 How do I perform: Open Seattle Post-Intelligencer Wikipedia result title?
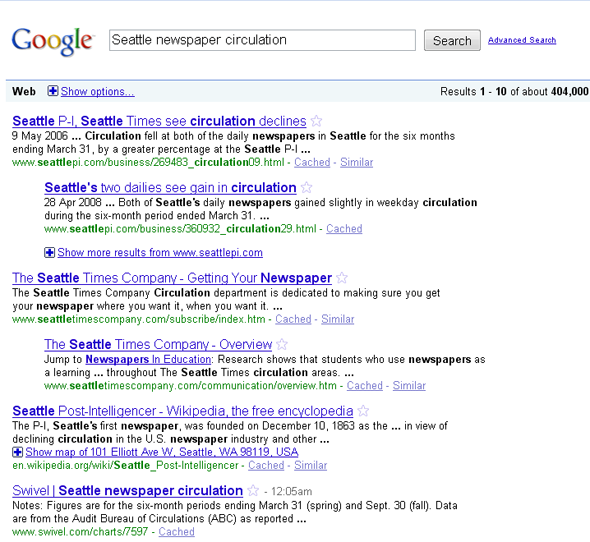[x=182, y=411]
